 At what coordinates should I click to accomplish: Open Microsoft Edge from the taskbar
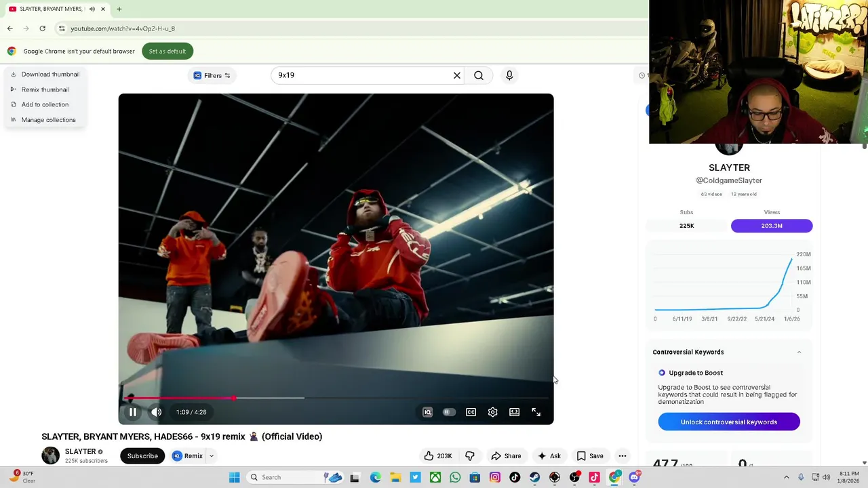click(376, 477)
